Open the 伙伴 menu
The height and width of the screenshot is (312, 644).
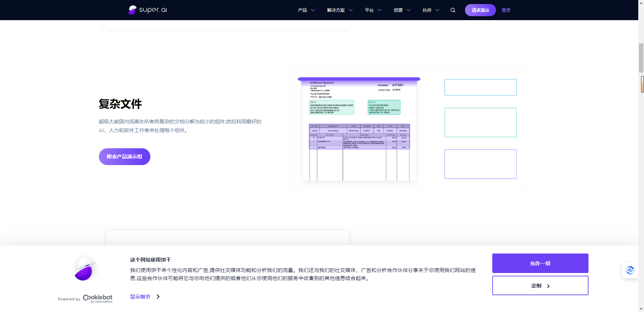[x=427, y=10]
